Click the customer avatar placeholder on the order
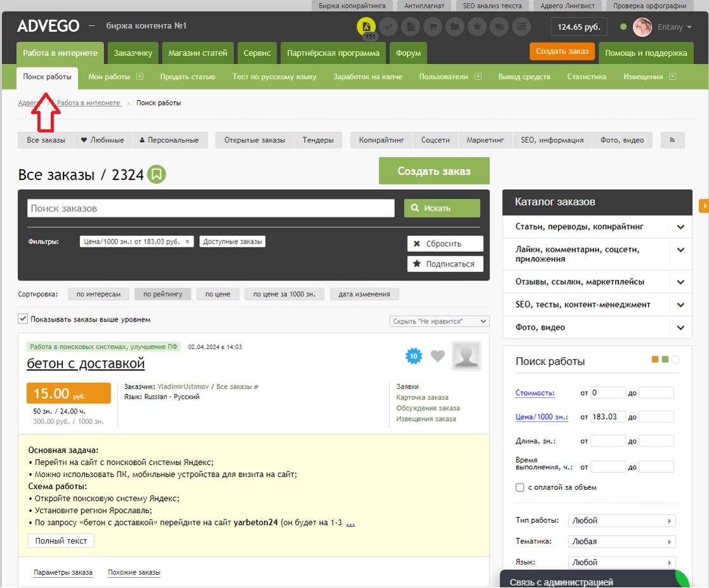 466,356
